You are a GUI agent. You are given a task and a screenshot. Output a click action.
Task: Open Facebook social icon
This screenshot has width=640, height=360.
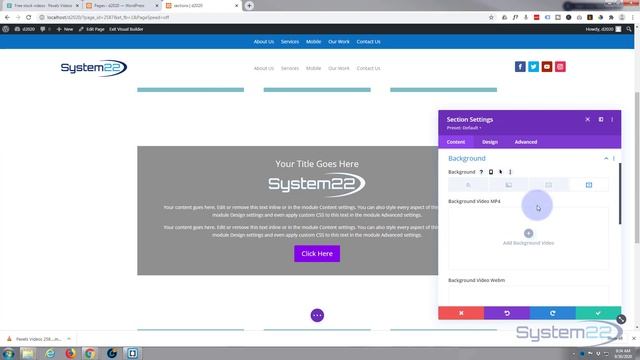[x=520, y=67]
